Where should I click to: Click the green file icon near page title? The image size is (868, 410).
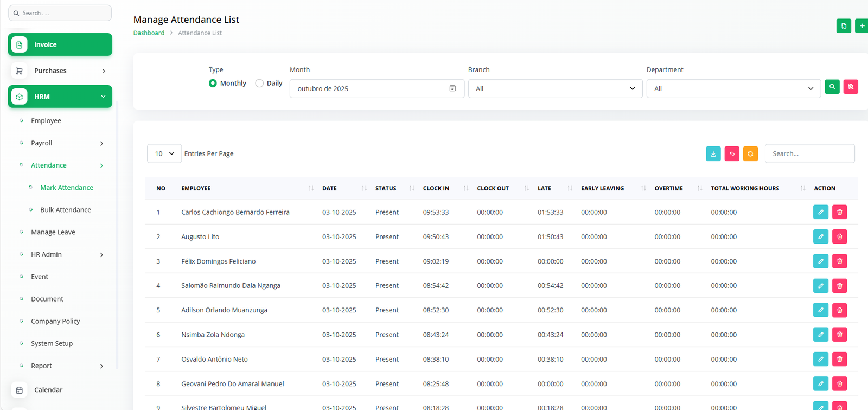pos(844,26)
